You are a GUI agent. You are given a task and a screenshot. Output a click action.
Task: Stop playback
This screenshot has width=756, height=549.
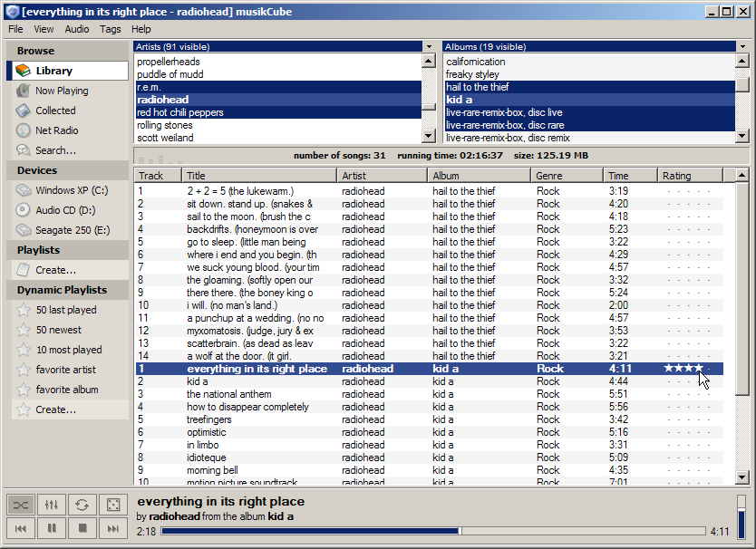82,529
